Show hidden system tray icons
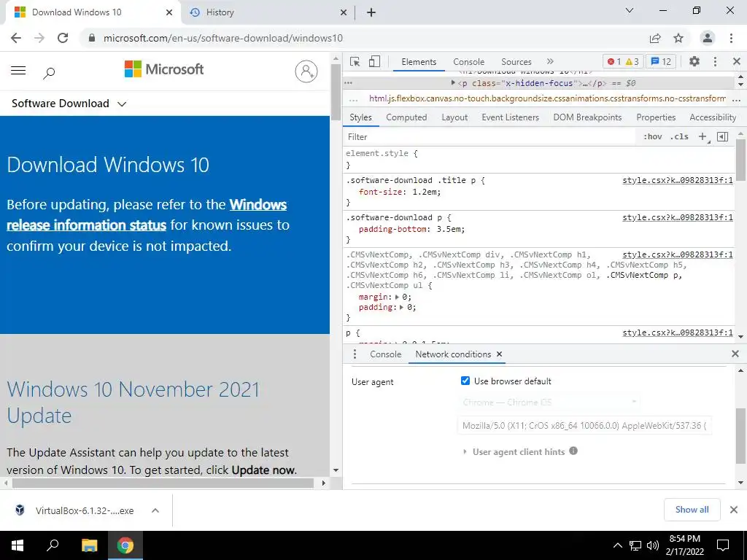747x560 pixels. click(617, 545)
